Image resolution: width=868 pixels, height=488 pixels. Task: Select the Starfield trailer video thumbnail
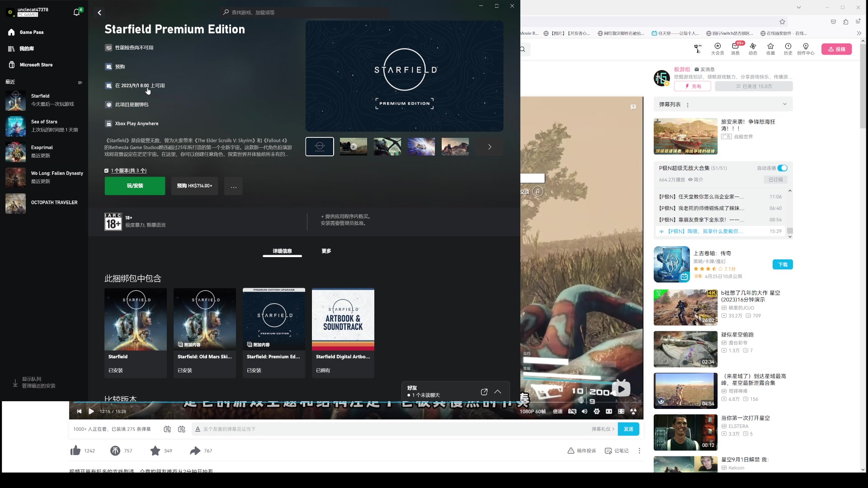click(354, 146)
